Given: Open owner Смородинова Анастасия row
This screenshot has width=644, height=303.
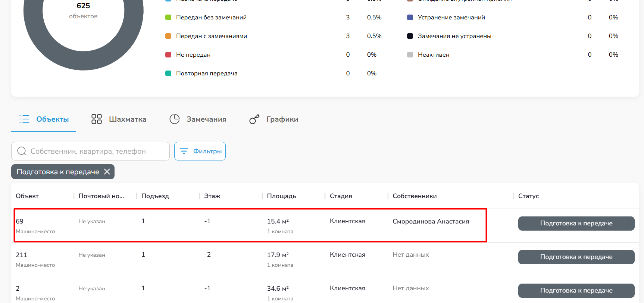Looking at the screenshot, I should click(x=431, y=221).
